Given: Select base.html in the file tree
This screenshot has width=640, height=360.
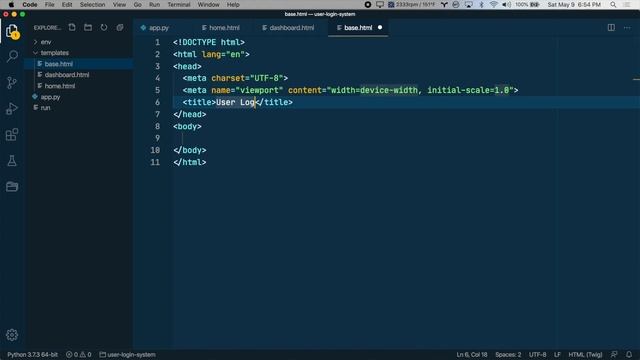Looking at the screenshot, I should [x=58, y=64].
